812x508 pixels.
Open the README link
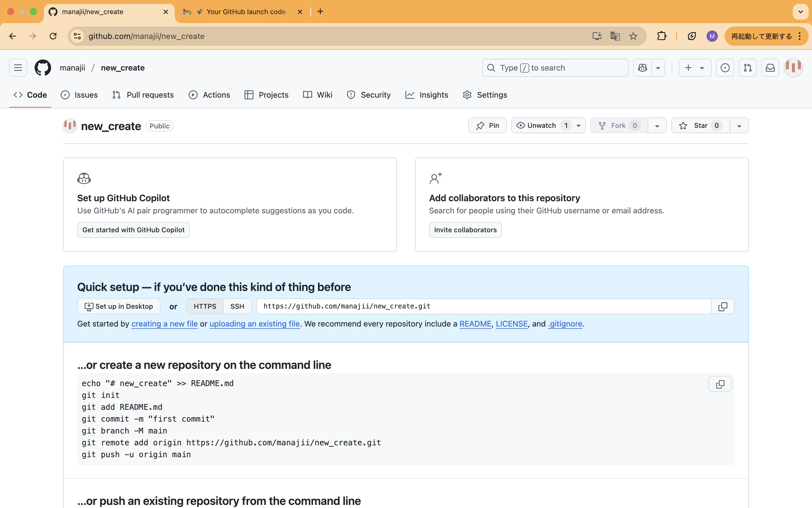[475, 324]
